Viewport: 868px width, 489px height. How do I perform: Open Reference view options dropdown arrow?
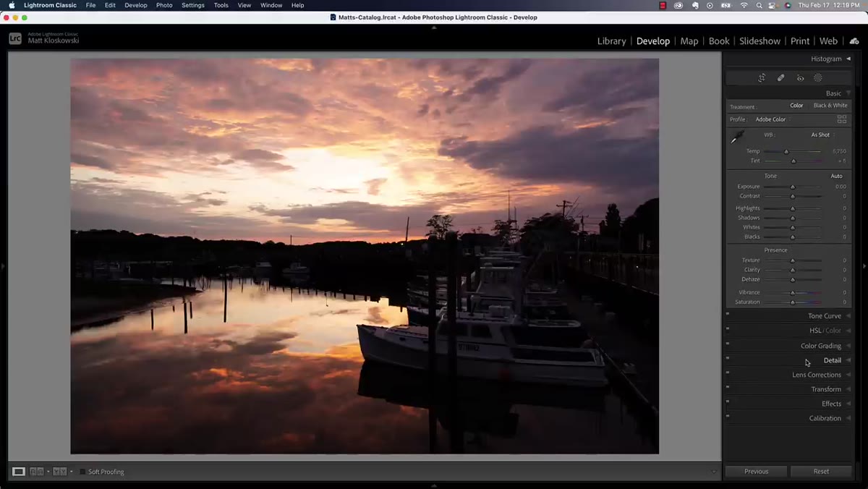pyautogui.click(x=48, y=472)
